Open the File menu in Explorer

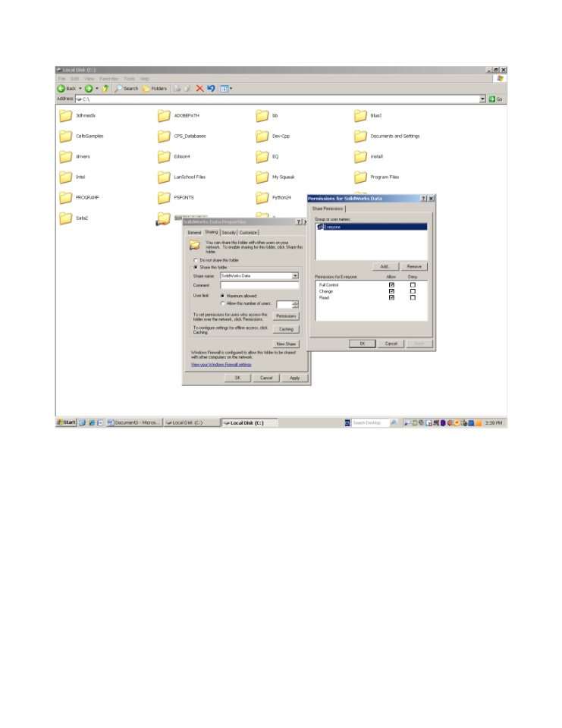pyautogui.click(x=61, y=79)
